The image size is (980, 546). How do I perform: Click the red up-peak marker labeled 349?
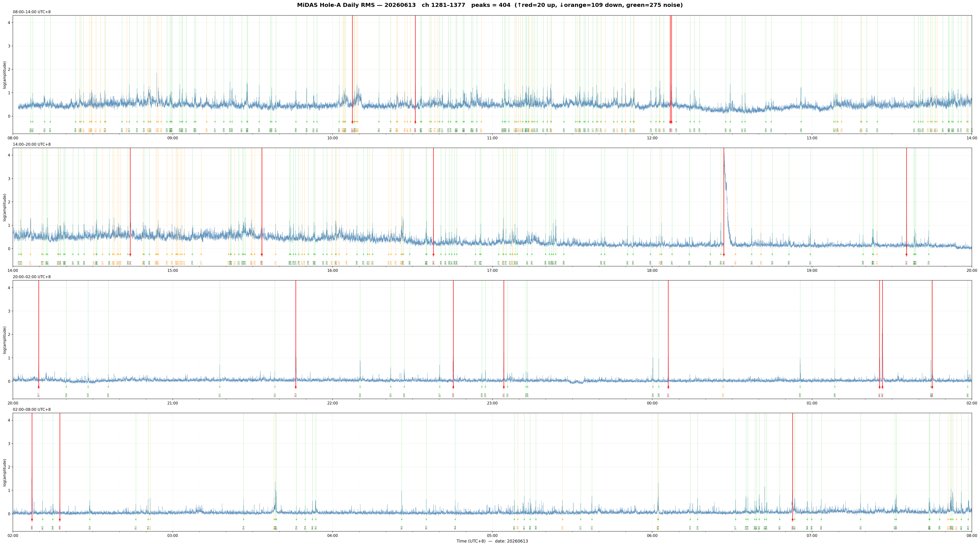pyautogui.click(x=60, y=519)
